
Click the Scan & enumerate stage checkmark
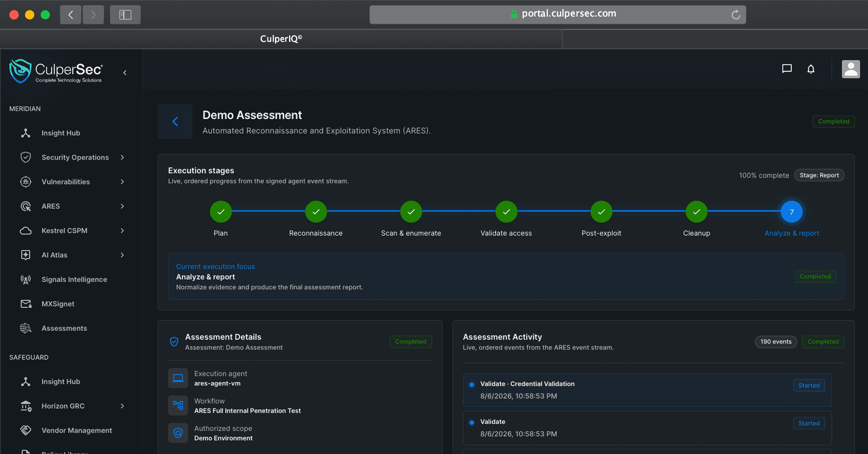[x=411, y=212]
